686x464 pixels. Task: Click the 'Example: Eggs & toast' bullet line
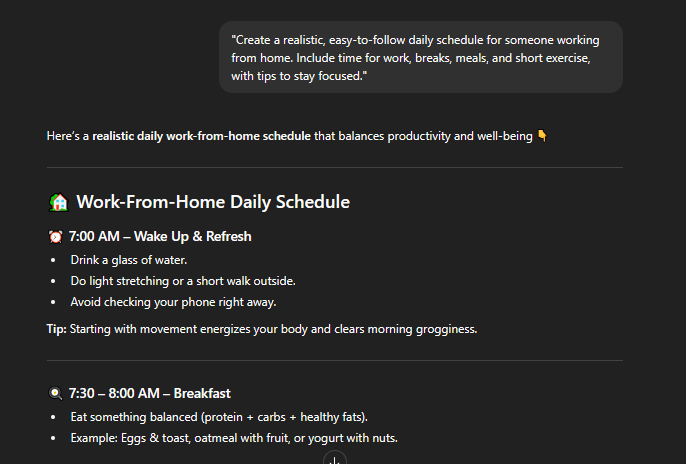click(x=234, y=438)
